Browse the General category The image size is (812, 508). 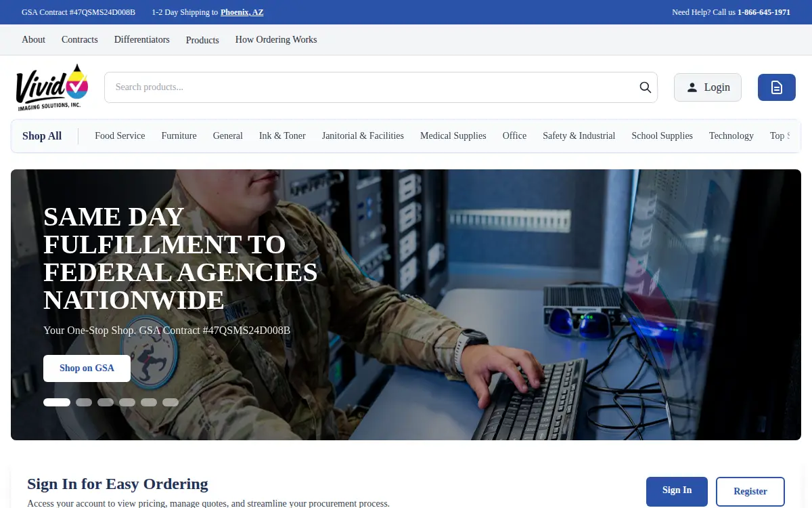pos(227,135)
